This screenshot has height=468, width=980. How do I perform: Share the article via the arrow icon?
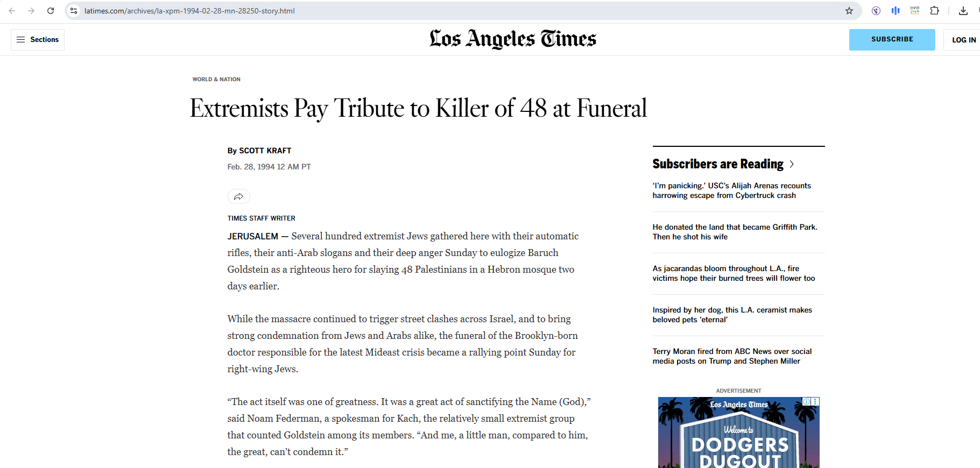click(x=239, y=196)
